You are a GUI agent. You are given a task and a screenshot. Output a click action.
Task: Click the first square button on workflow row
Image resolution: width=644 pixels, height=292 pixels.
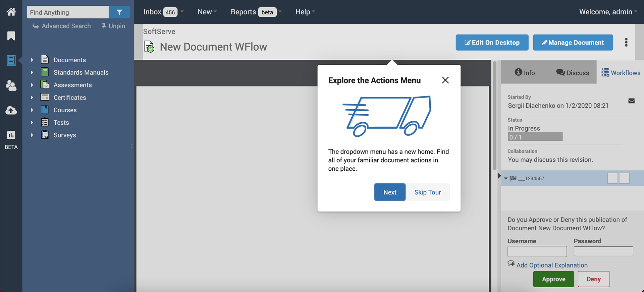tap(612, 178)
